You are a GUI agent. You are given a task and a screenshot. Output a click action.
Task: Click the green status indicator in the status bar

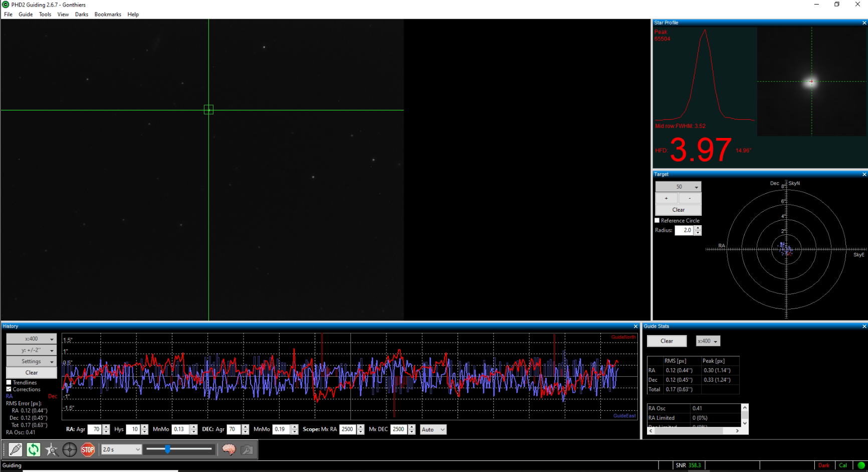tap(861, 465)
